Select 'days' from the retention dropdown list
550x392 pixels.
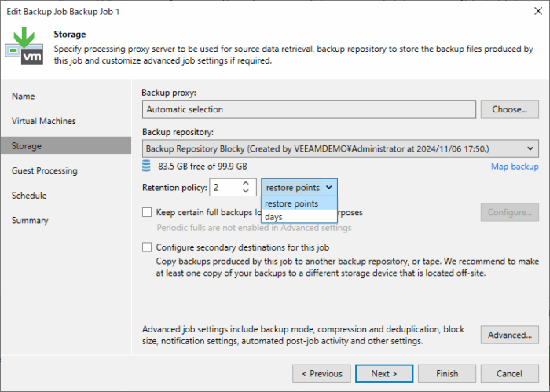pos(299,217)
